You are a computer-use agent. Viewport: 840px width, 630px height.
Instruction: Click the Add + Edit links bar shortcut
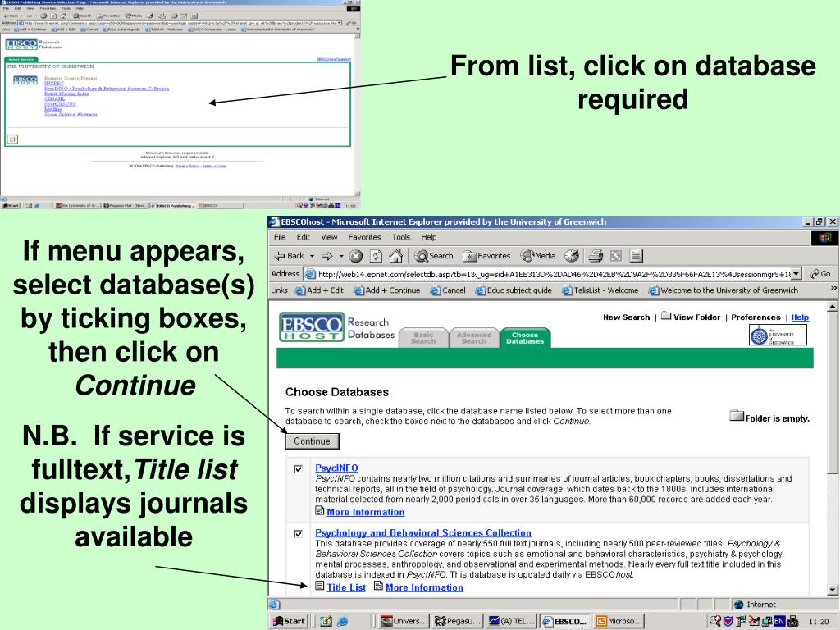[319, 290]
